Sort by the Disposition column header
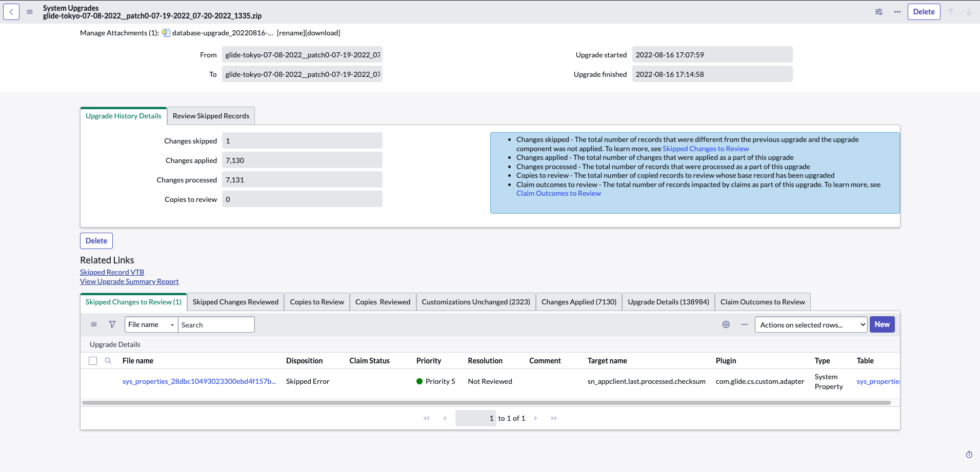Viewport: 980px width, 472px height. [x=304, y=361]
